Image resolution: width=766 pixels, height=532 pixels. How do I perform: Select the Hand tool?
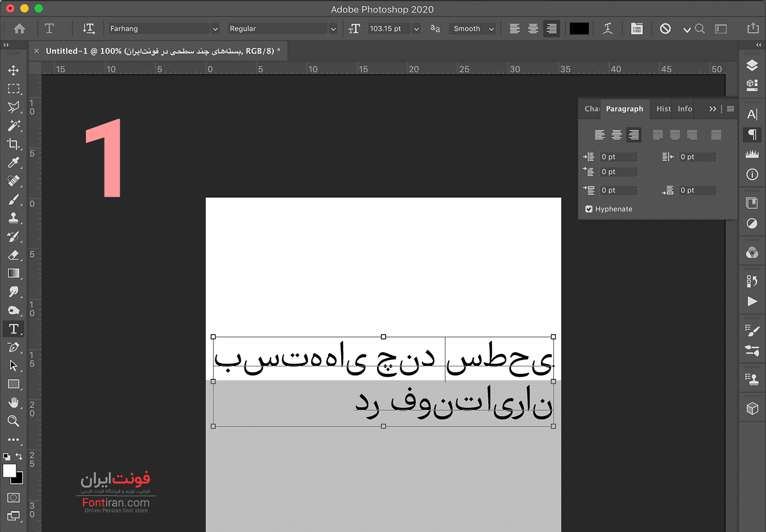14,402
